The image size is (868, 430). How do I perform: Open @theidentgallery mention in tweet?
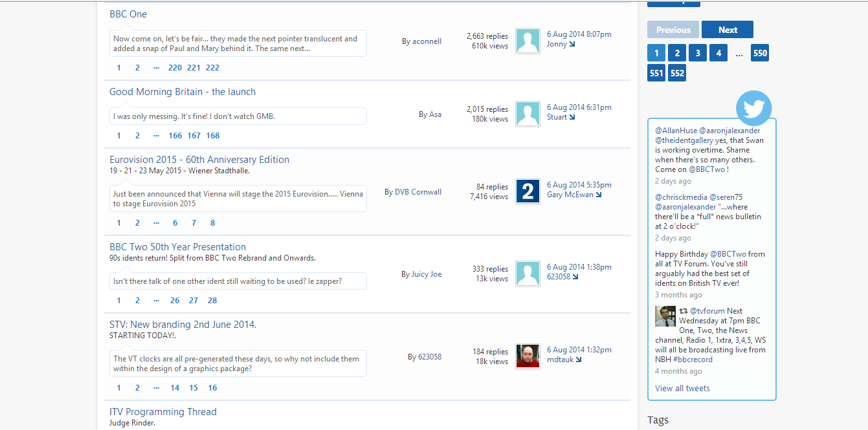pyautogui.click(x=684, y=140)
